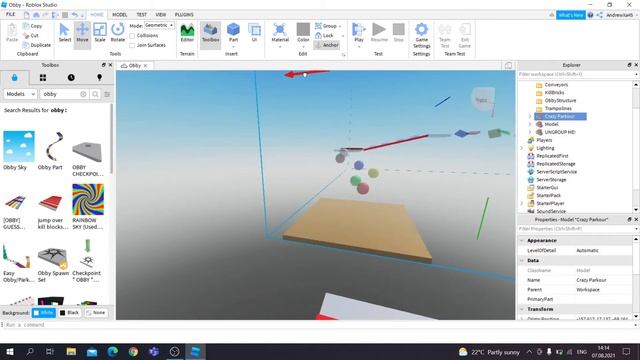
Task: Open toolbox search filter options
Action: tap(107, 94)
